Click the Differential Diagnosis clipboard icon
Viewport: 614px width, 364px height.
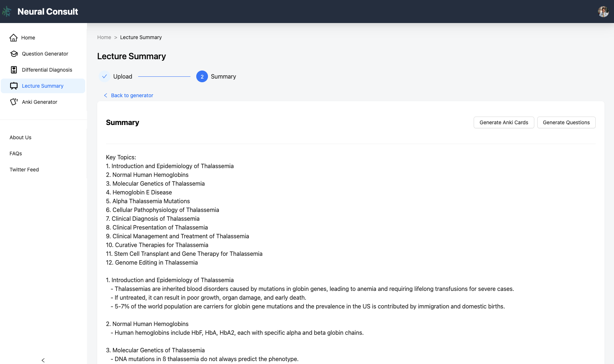[14, 70]
